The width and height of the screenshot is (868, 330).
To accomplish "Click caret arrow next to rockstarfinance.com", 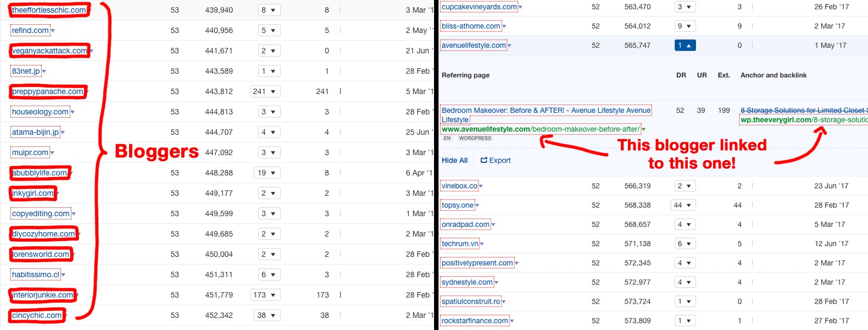I will click(x=512, y=321).
